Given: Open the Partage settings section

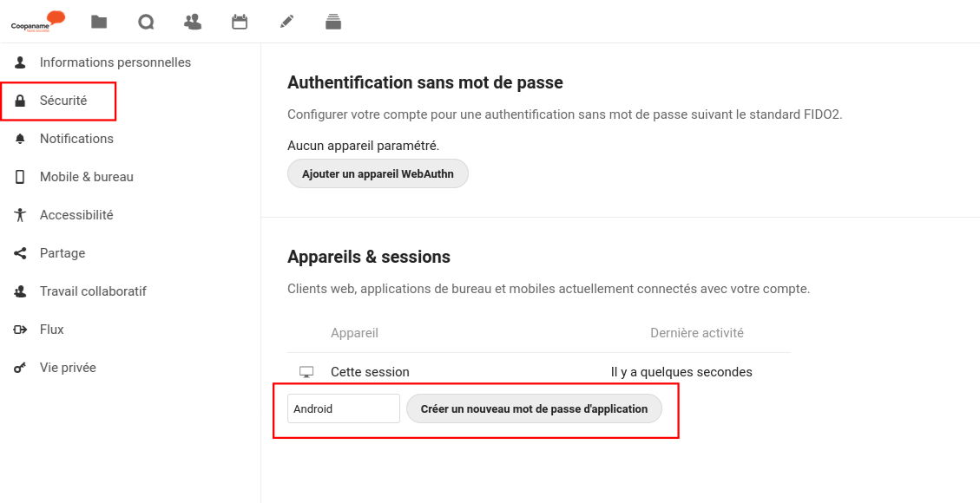Looking at the screenshot, I should pos(62,253).
